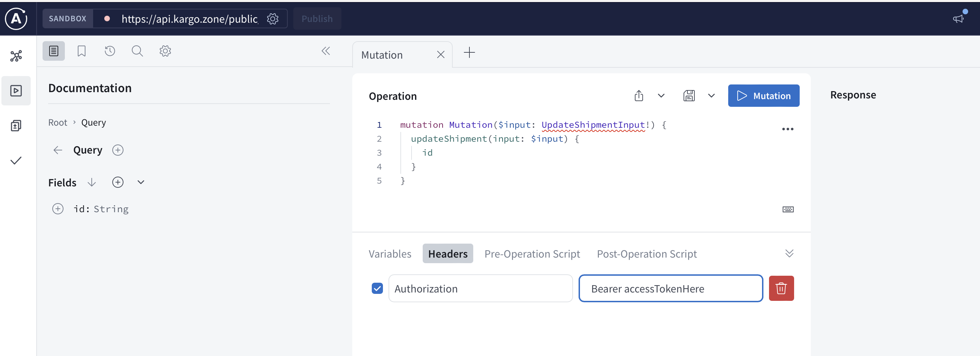Share the operation via export icon

(x=639, y=96)
